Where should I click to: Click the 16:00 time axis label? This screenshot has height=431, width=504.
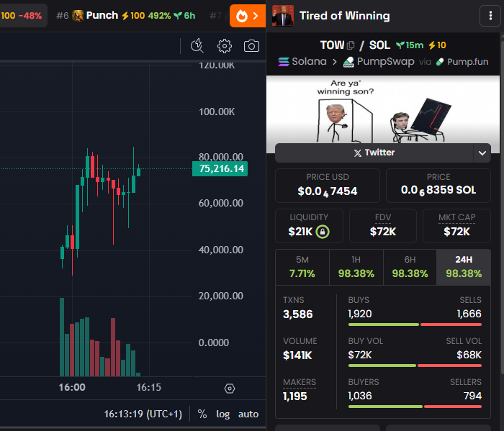[x=72, y=387]
